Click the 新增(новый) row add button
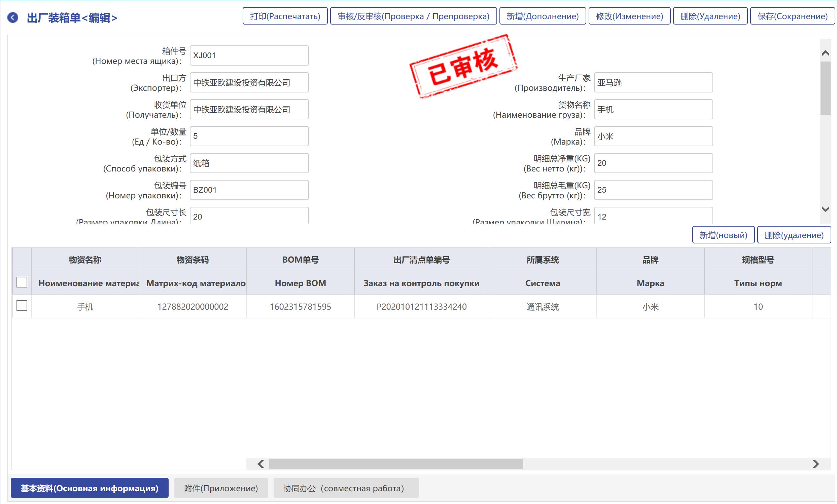The height and width of the screenshot is (504, 837). point(723,235)
